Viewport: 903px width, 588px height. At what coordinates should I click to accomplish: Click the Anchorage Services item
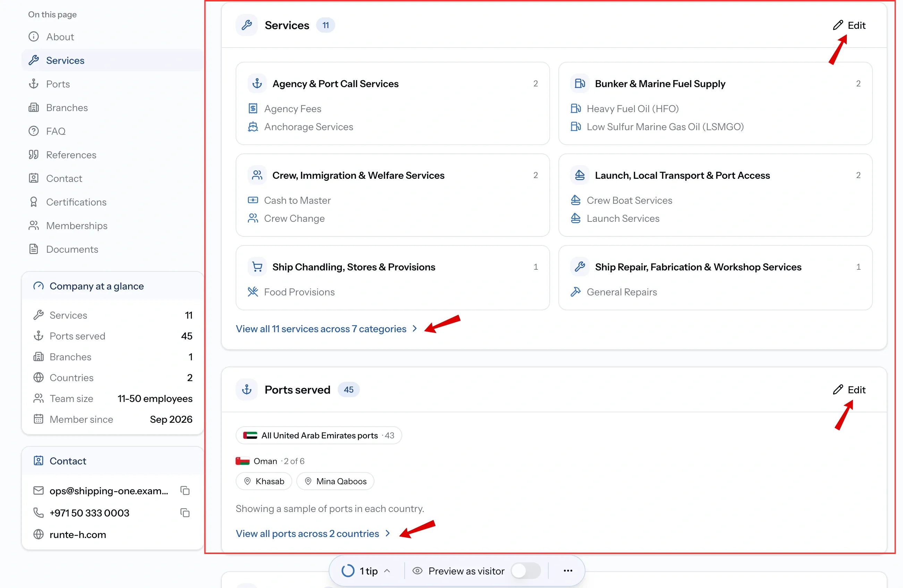[301, 127]
